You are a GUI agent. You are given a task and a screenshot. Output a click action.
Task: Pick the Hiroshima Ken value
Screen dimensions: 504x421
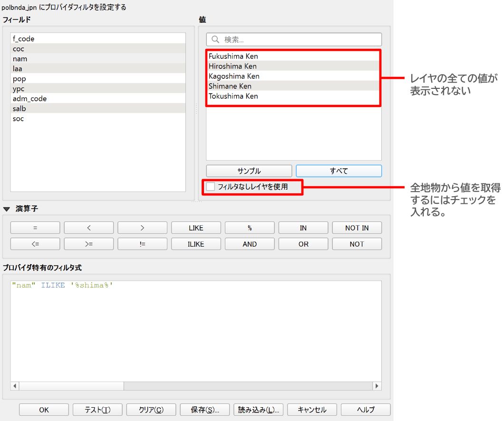pyautogui.click(x=293, y=66)
